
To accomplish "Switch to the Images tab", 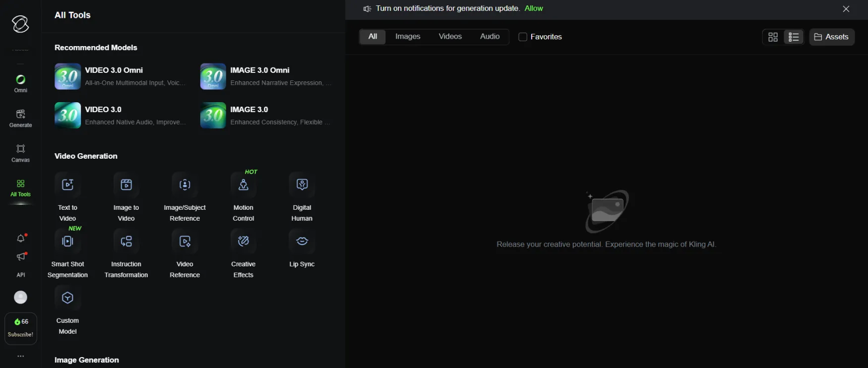I will (408, 37).
